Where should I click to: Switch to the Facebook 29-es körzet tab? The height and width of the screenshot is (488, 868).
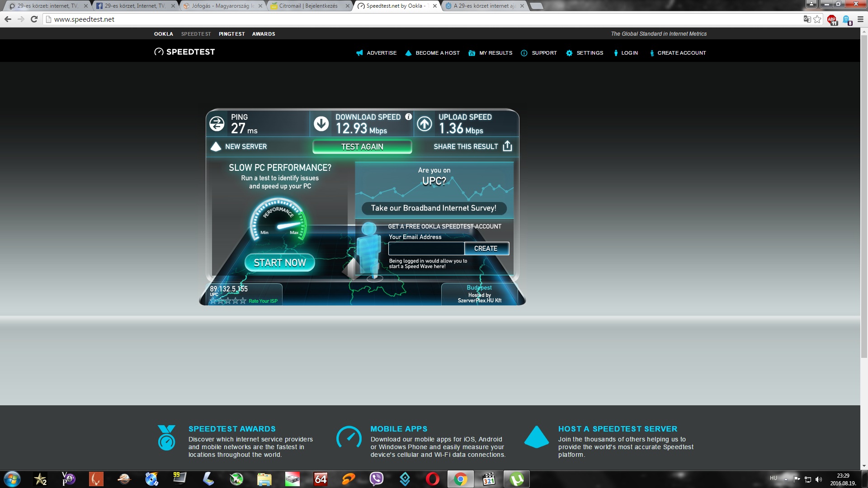coord(134,6)
